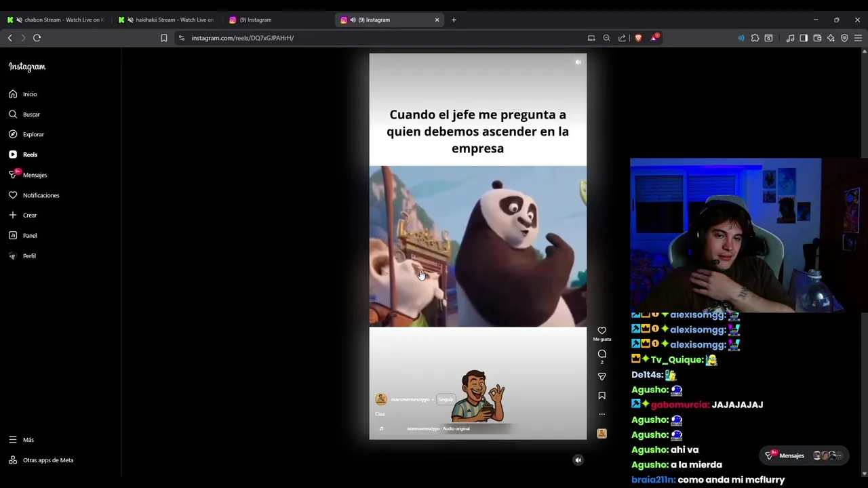Viewport: 868px width, 488px height.
Task: Click the audio thumbnail beside the reel
Action: [x=601, y=434]
